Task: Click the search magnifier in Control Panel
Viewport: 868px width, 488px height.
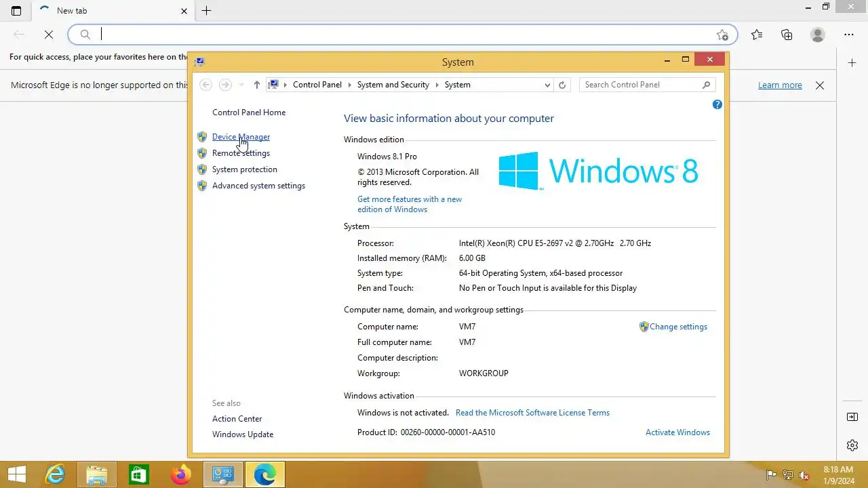Action: pos(706,85)
